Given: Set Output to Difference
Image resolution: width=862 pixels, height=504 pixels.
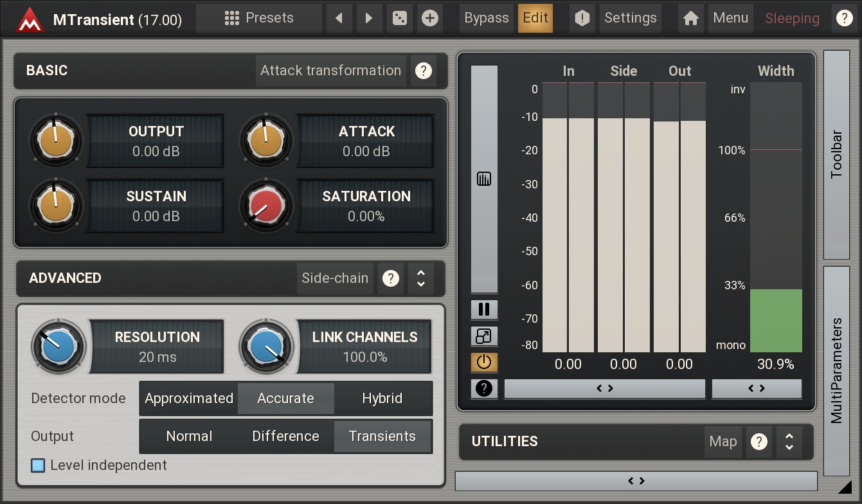Looking at the screenshot, I should [285, 437].
